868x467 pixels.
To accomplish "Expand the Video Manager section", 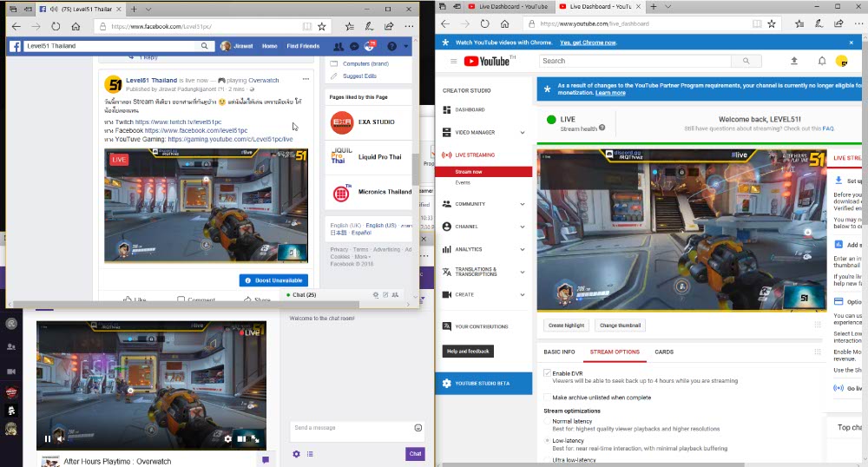I will coord(523,133).
